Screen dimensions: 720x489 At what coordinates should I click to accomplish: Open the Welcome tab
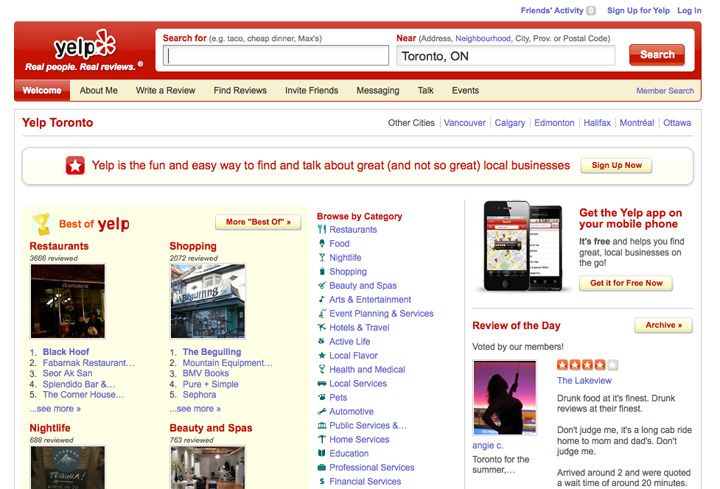42,90
